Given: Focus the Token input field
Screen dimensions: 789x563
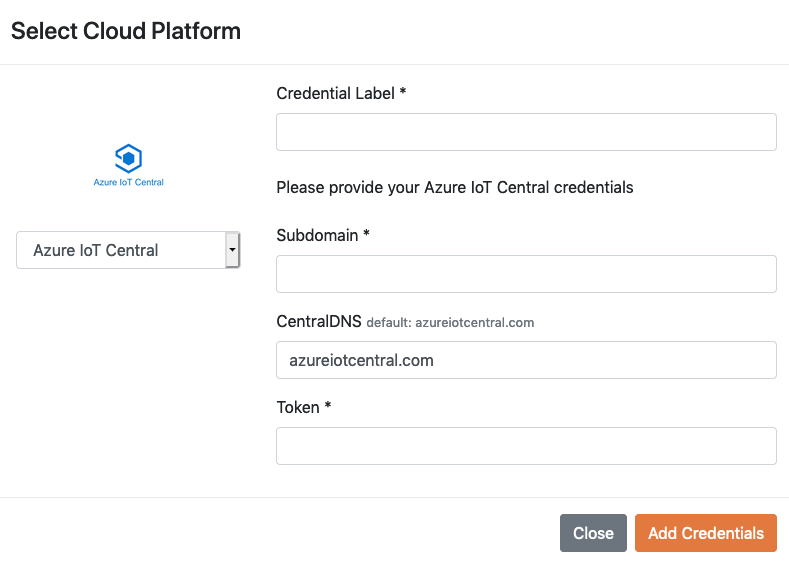Looking at the screenshot, I should pyautogui.click(x=526, y=446).
